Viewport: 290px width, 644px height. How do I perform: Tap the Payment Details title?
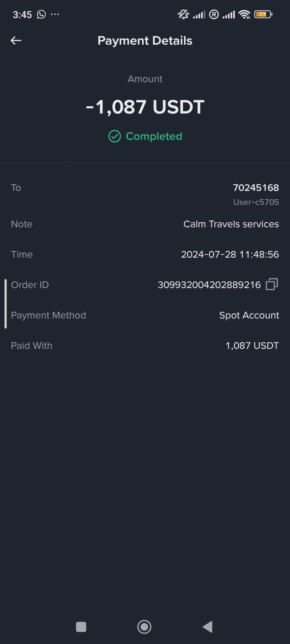tap(145, 41)
